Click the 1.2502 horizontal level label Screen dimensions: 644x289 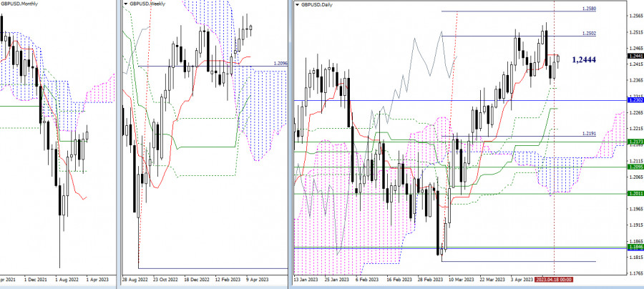[590, 33]
